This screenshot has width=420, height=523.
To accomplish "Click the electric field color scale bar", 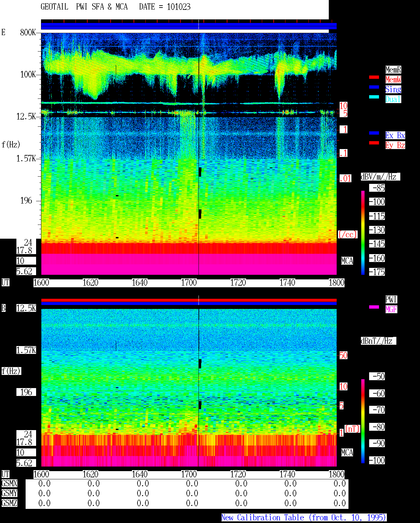I will tap(363, 232).
